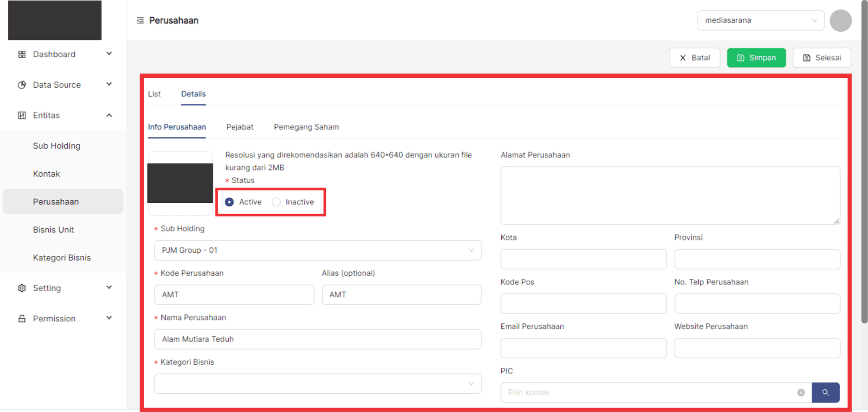Select the Inactive status radio button
This screenshot has height=412, width=868.
click(276, 202)
